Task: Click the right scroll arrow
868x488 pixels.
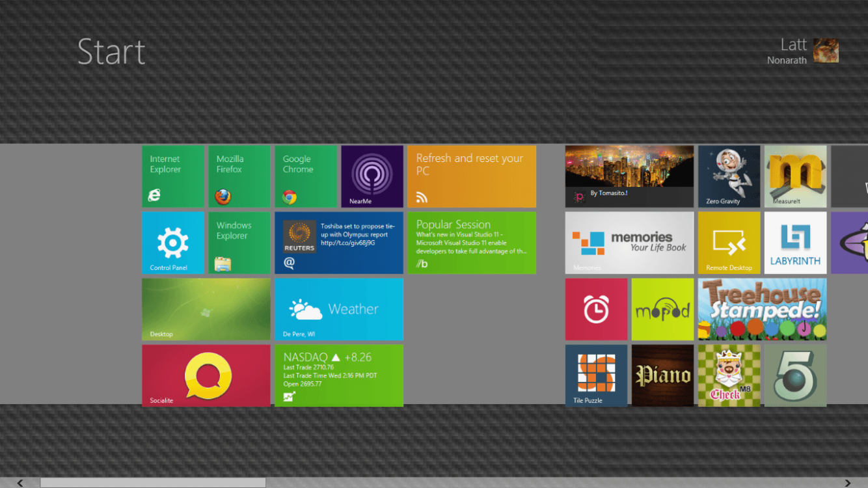Action: pos(847,483)
